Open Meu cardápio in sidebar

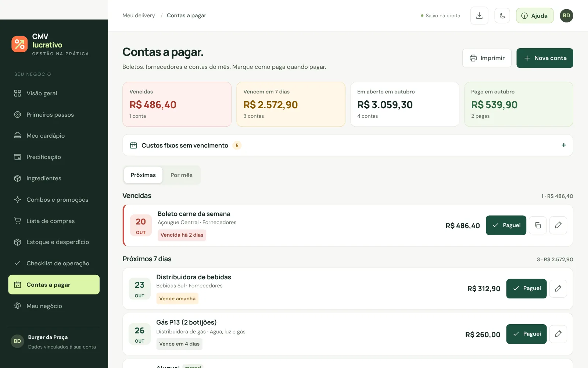[54, 135]
